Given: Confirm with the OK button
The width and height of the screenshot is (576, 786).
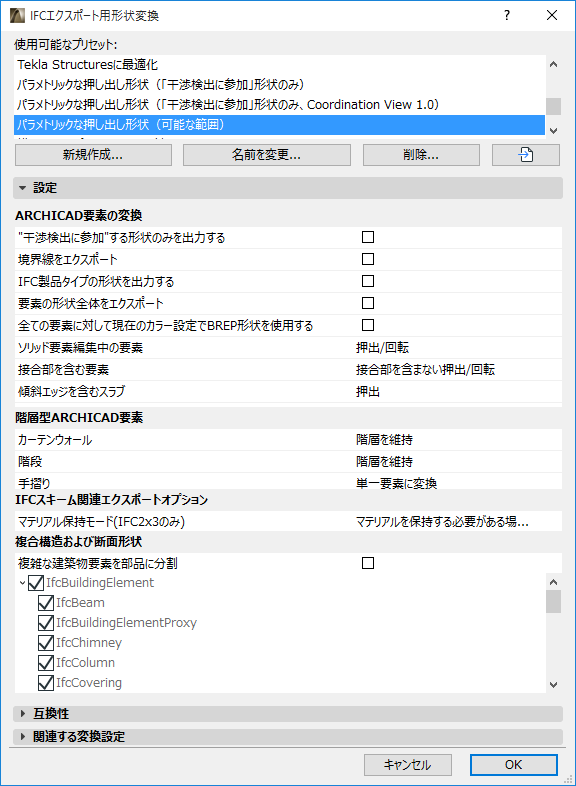Looking at the screenshot, I should click(x=513, y=765).
